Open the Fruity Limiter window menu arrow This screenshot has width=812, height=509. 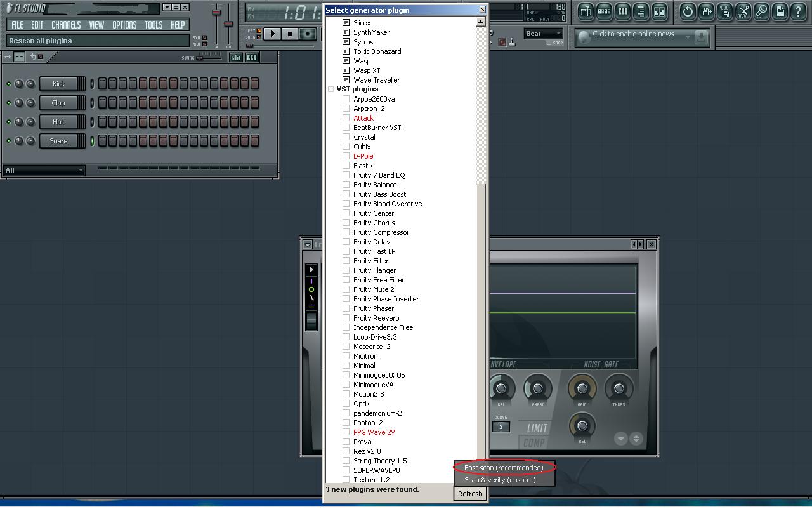308,244
